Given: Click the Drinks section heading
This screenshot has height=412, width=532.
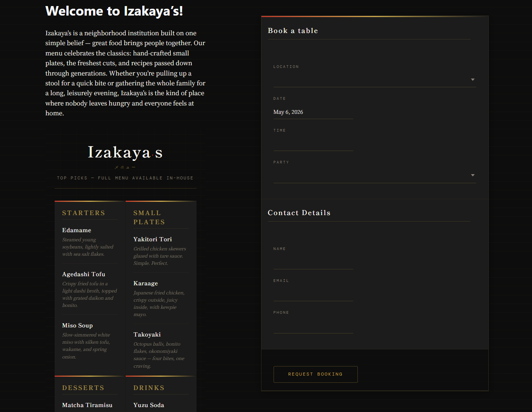Looking at the screenshot, I should click(149, 388).
